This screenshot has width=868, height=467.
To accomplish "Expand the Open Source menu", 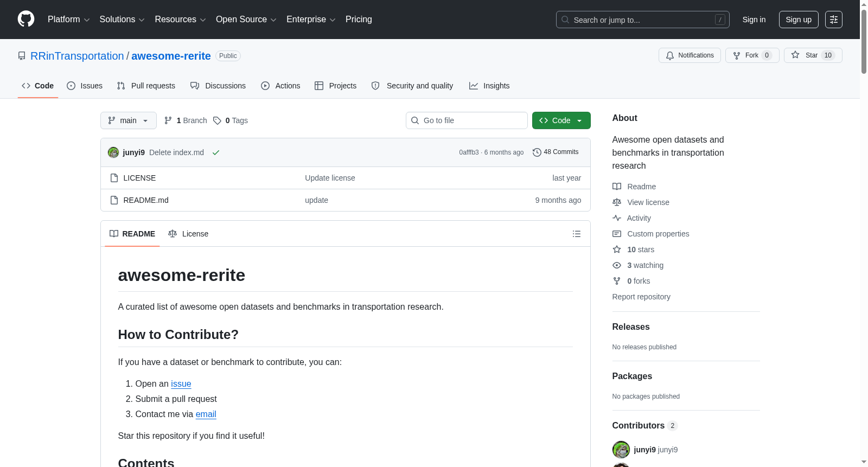I will coord(246,20).
